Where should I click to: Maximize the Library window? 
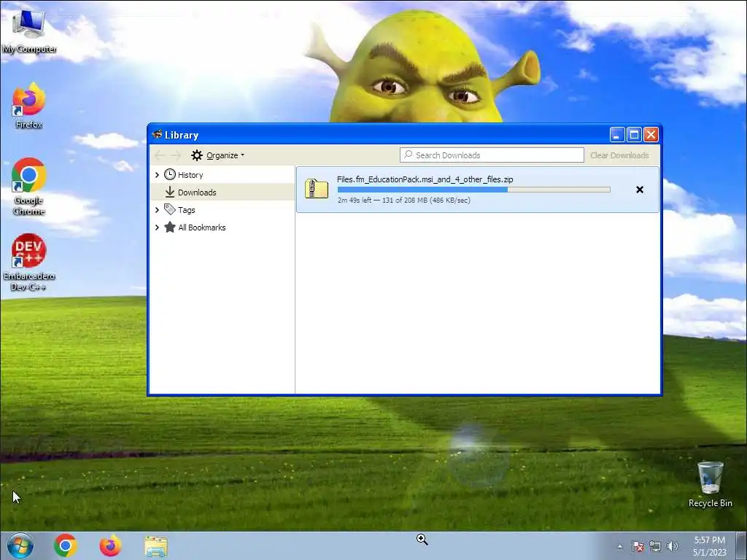click(x=634, y=135)
